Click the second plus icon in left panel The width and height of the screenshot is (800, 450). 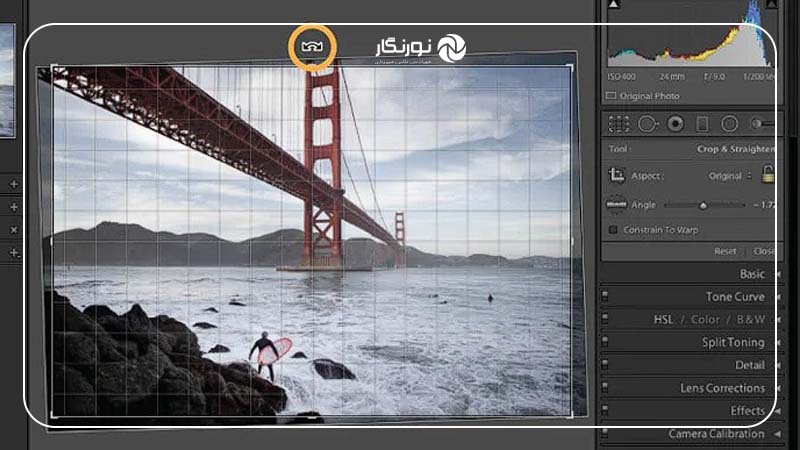pos(14,207)
